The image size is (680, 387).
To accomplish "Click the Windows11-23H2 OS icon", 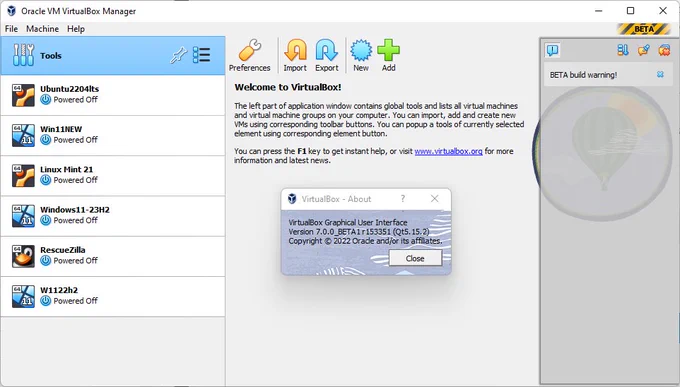I will [x=23, y=216].
